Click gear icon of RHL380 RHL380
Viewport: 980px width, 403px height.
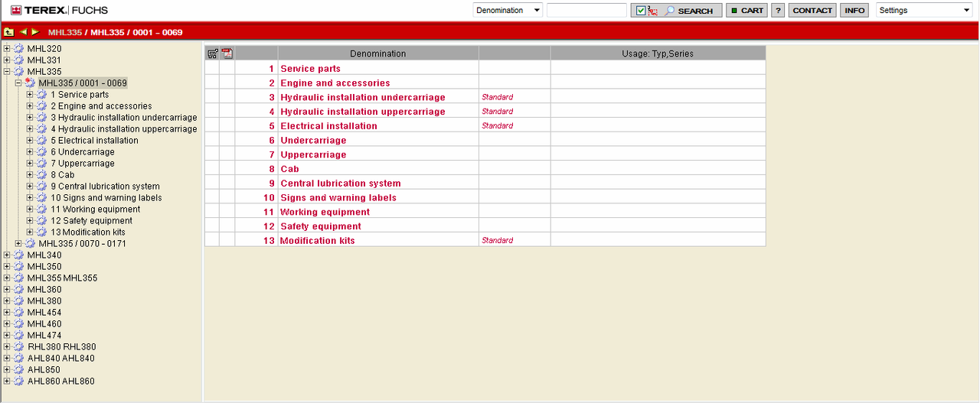click(18, 347)
